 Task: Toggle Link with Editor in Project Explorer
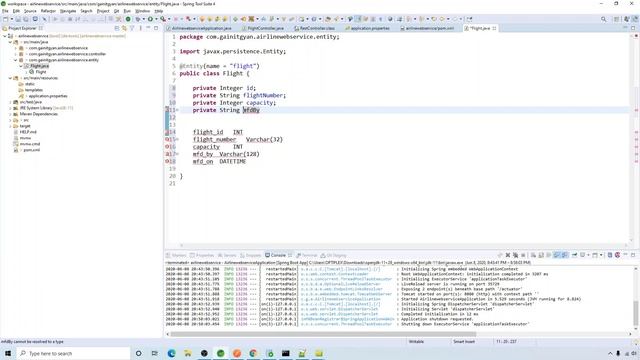coord(124,28)
